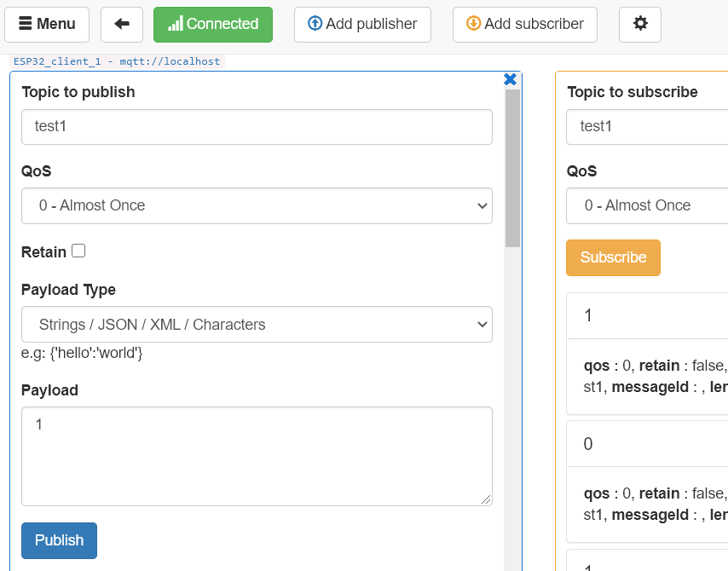Click the Add publisher button

tap(362, 24)
